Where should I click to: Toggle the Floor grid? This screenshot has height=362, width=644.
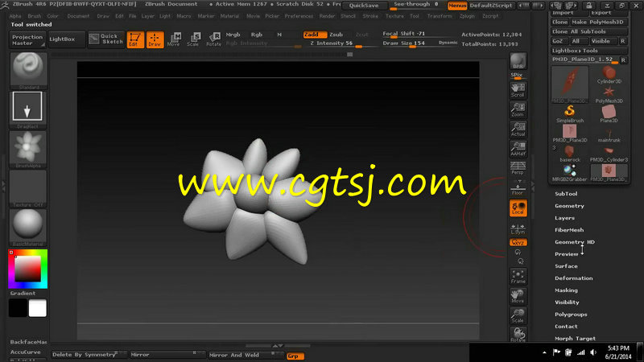pyautogui.click(x=518, y=187)
